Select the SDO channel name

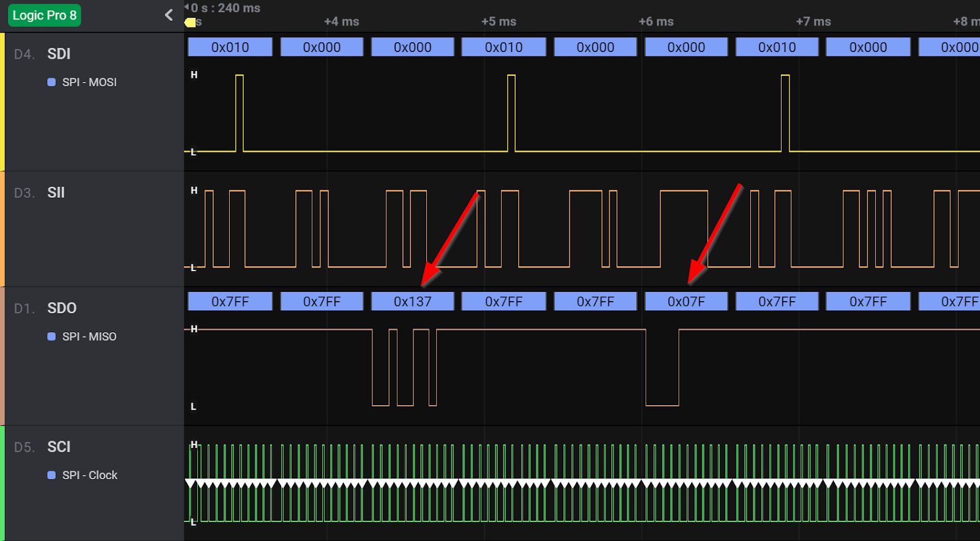click(x=62, y=308)
